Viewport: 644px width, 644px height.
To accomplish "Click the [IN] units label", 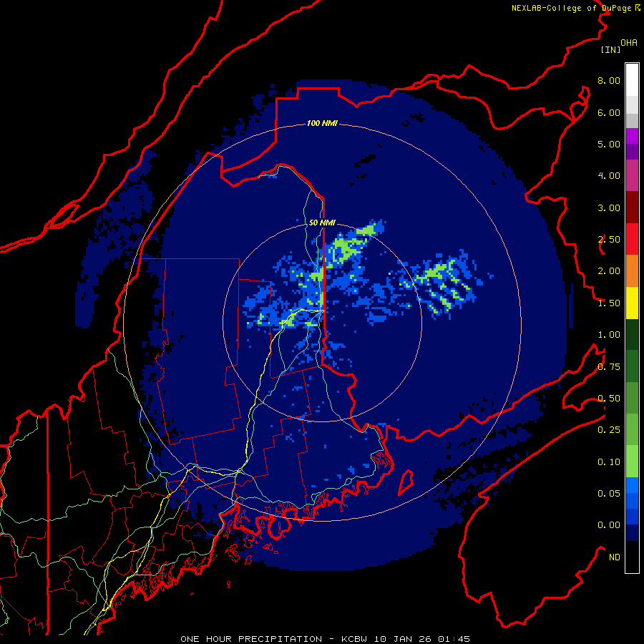I will click(x=610, y=49).
